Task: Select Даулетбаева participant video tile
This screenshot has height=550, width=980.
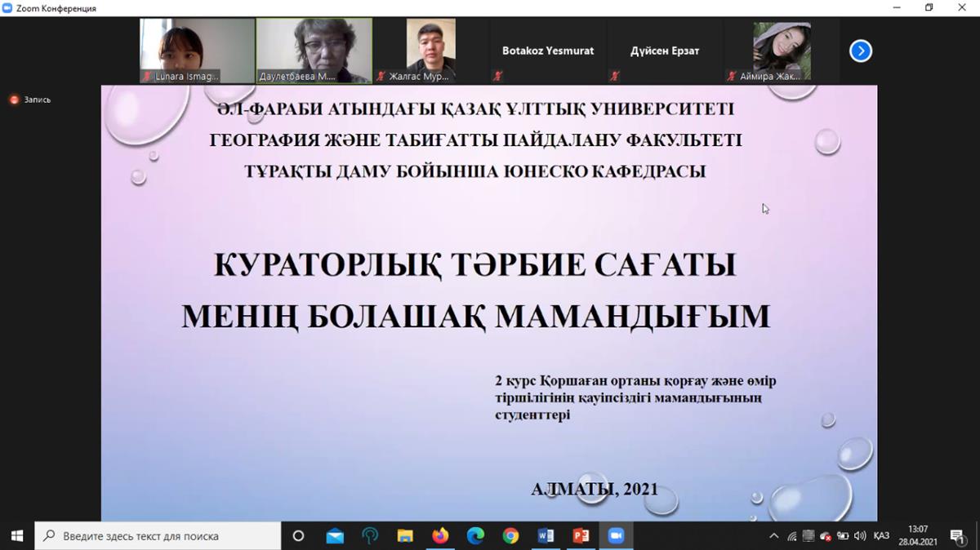Action: 314,50
